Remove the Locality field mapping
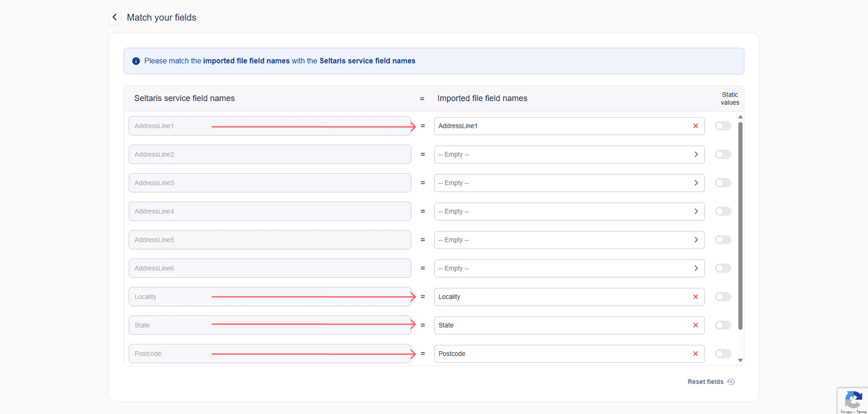 (x=695, y=297)
